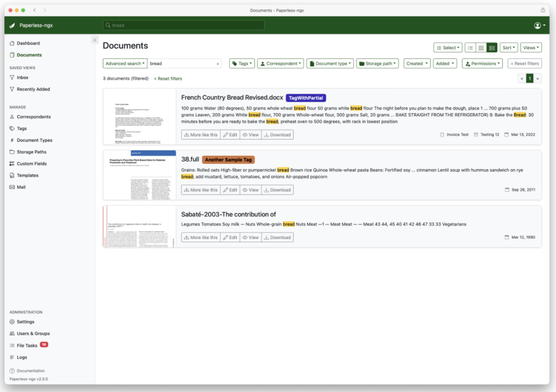Download the French Country Bread document

(277, 135)
